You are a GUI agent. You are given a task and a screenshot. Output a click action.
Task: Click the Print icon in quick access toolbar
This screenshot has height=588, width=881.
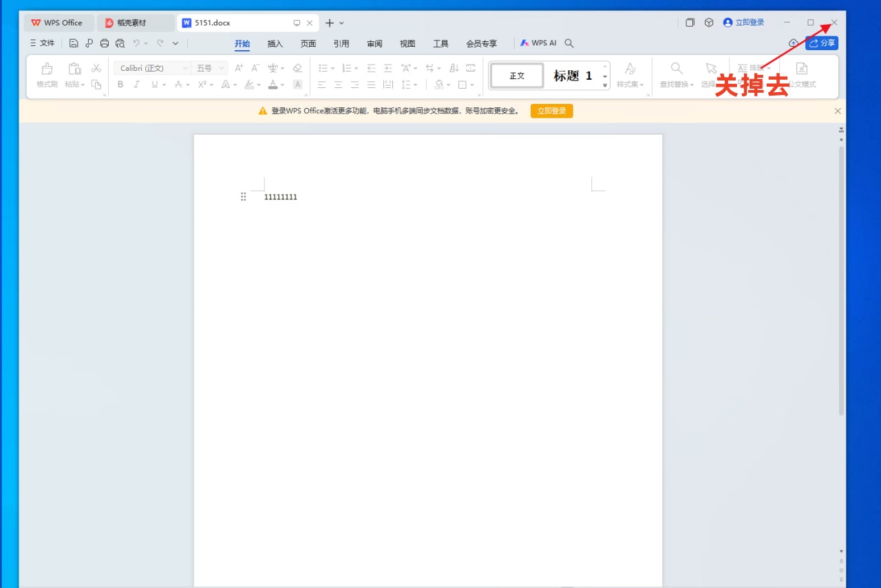pos(105,43)
